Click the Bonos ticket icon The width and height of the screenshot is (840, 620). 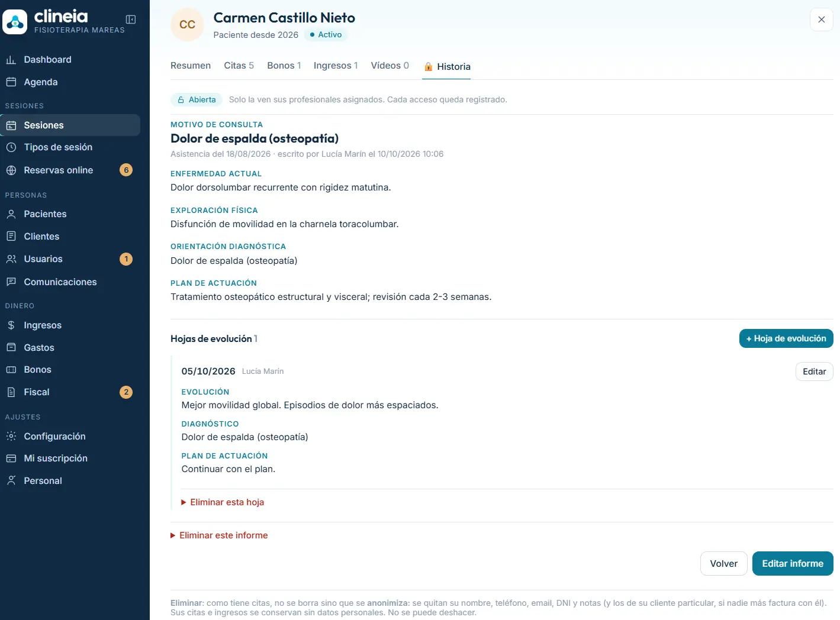tap(11, 370)
